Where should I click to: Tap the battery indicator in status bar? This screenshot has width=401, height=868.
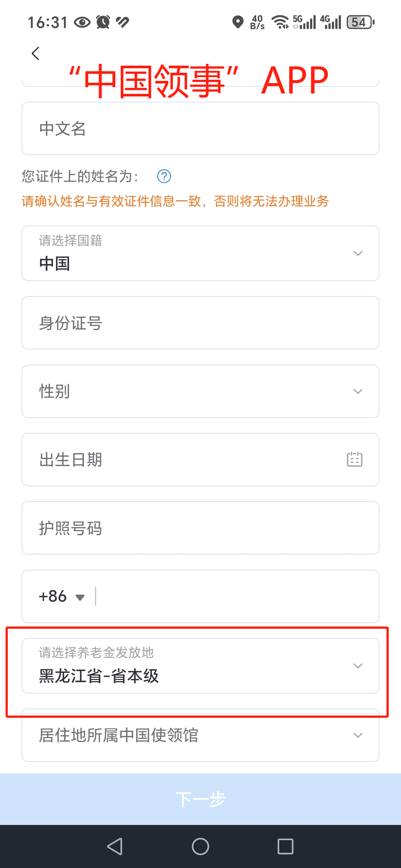360,22
